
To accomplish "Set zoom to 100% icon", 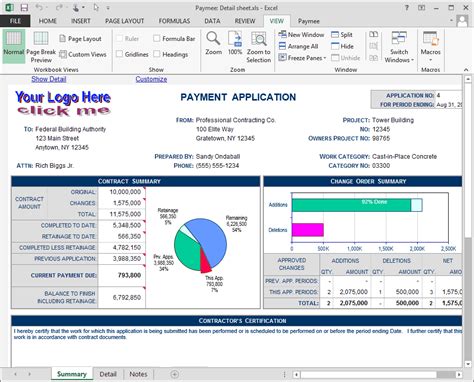I will coord(235,39).
